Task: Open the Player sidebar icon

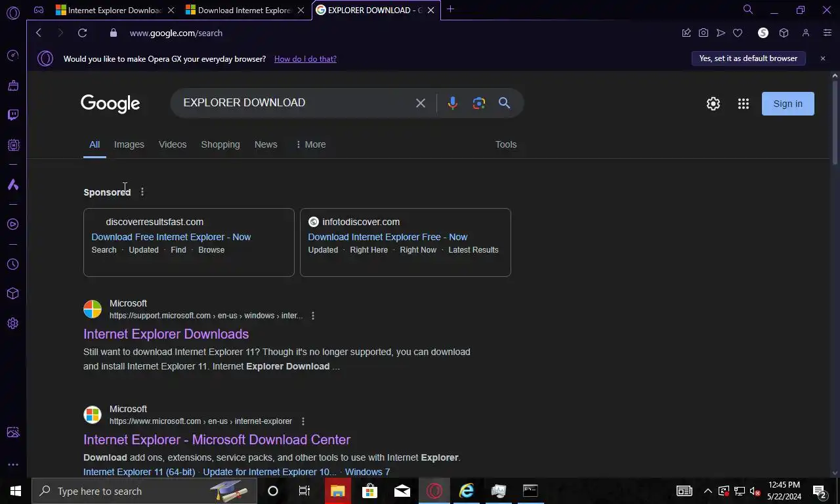Action: (12, 224)
